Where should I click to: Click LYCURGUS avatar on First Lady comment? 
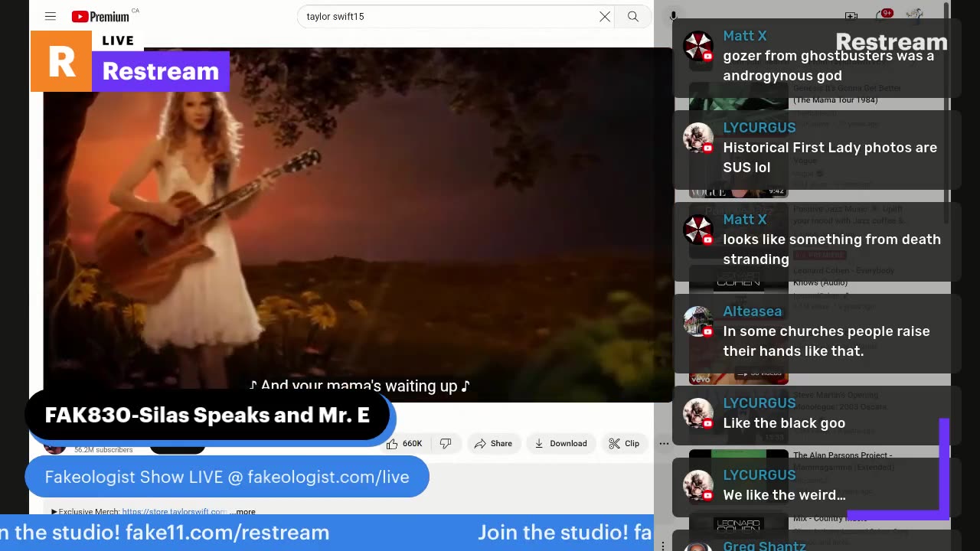pos(698,139)
